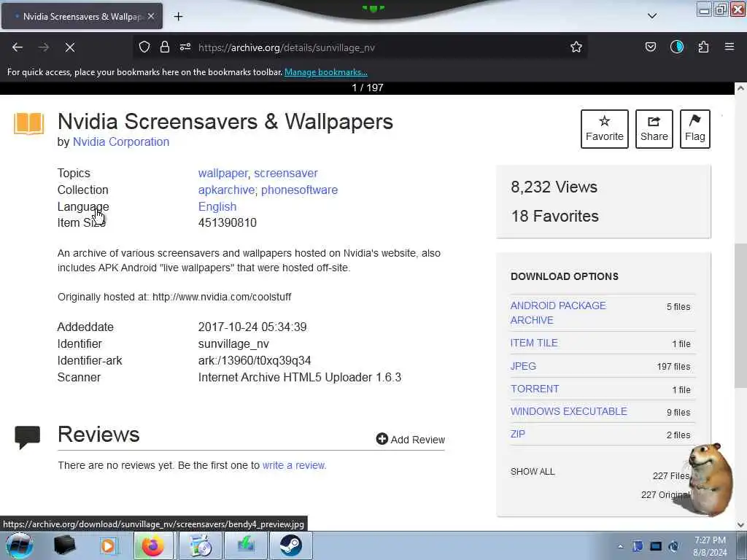Open JPEG download option

(523, 366)
